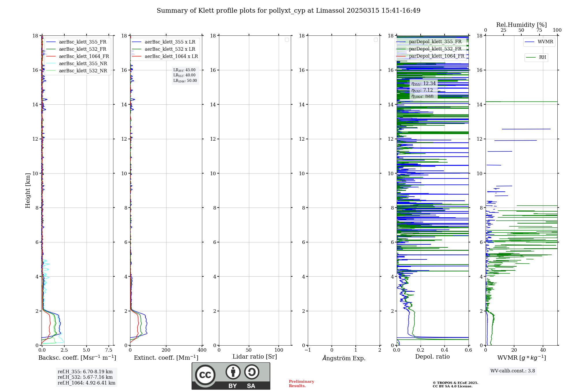Screen dimensions: 577x392
Task: Click 'ref.H_355: 6.70-8.19 km' text
Action: [x=85, y=372]
